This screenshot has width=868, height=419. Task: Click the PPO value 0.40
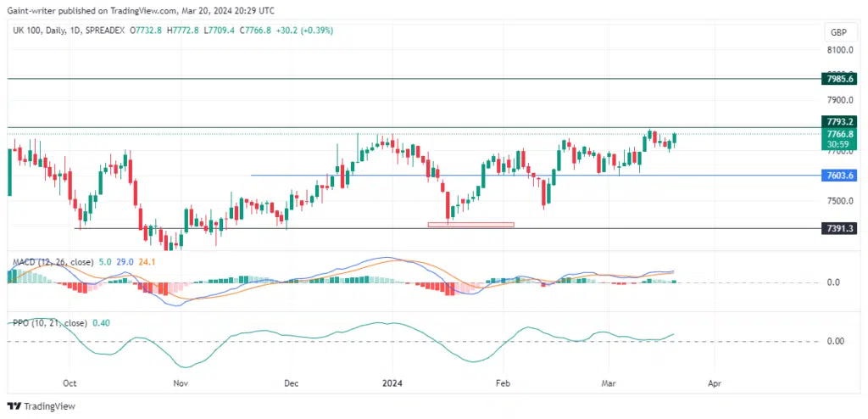99,323
